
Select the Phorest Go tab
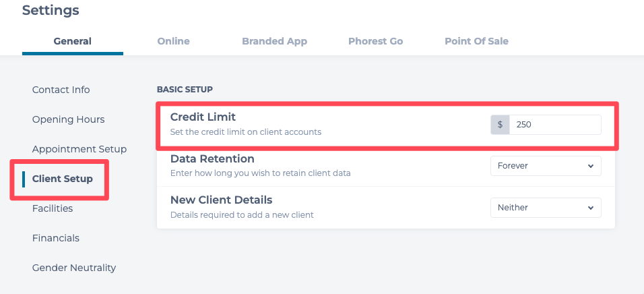[x=375, y=41]
